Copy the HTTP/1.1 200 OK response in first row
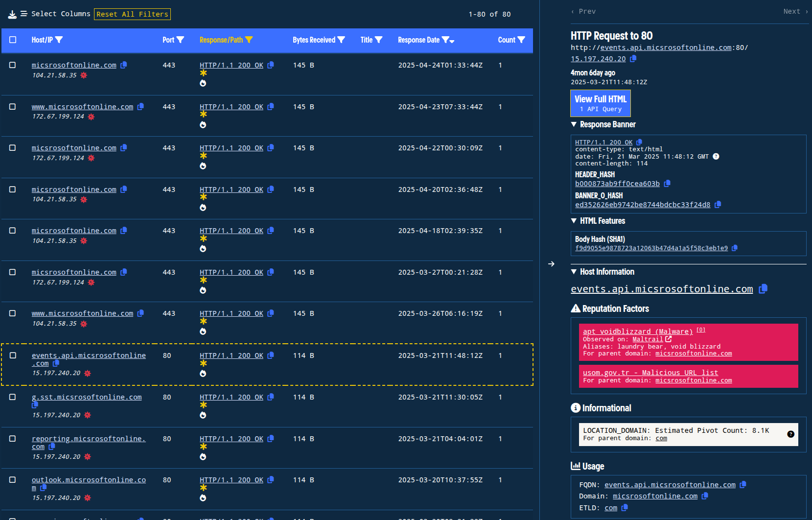The height and width of the screenshot is (520, 812). coord(271,65)
